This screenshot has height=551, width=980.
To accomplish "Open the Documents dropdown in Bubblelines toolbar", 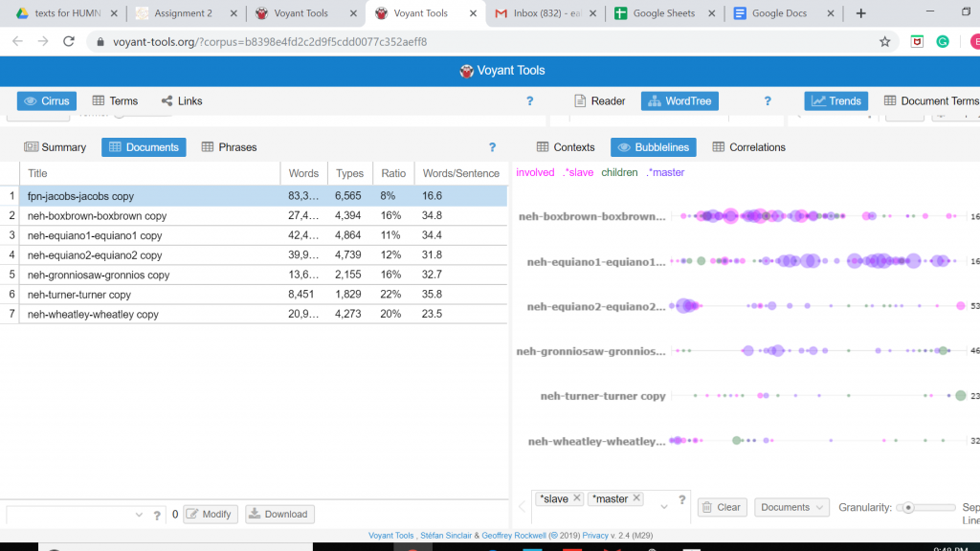I will (792, 507).
